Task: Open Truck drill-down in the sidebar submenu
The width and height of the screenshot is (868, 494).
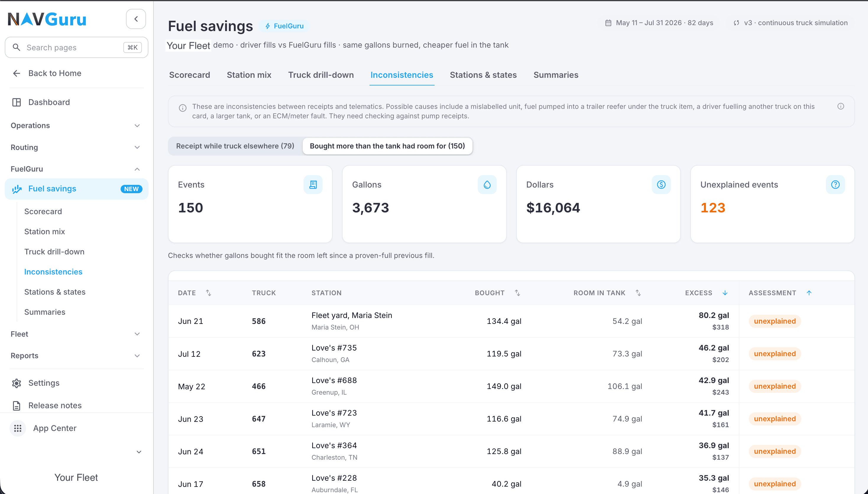Action: point(54,252)
